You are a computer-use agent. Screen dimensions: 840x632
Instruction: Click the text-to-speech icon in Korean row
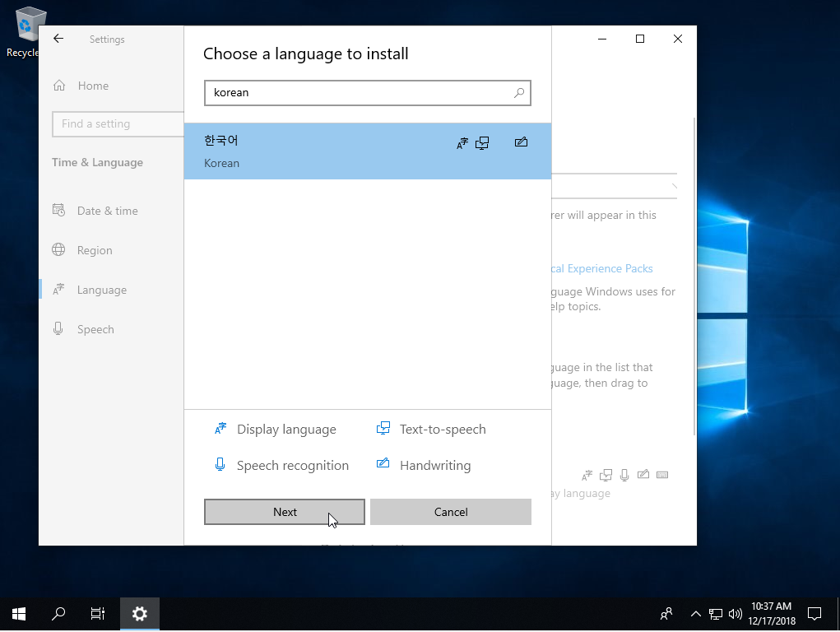(x=482, y=143)
